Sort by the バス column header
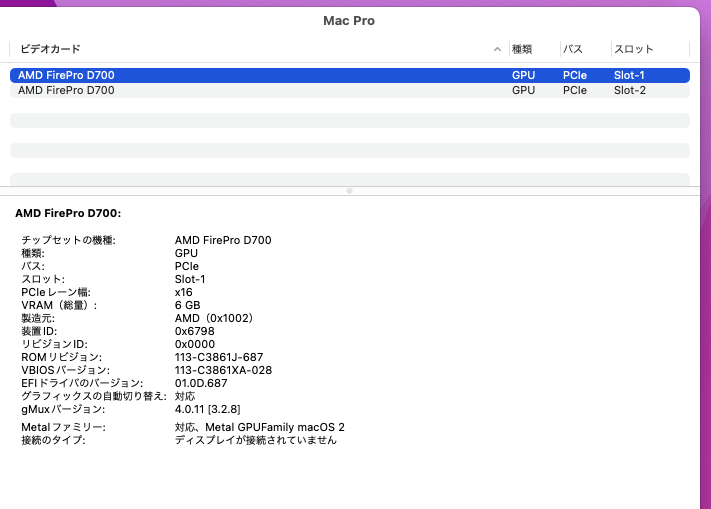 (x=573, y=49)
